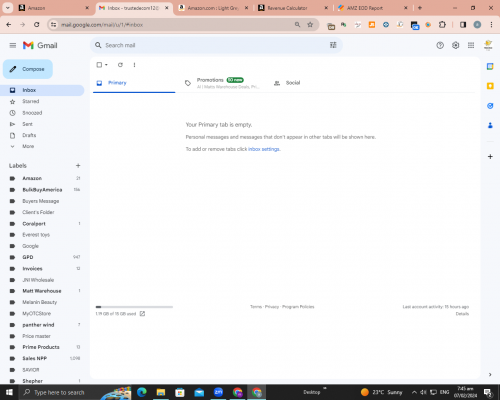Open the Chrome extensions puzzle icon
The image size is (500, 400).
442,25
